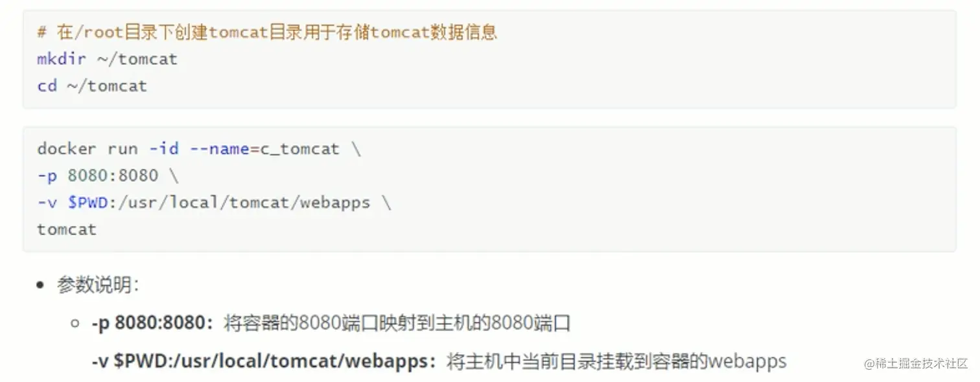Viewport: 980px width, 382px height.
Task: Click the bold -v $PWD parameter label
Action: click(264, 361)
